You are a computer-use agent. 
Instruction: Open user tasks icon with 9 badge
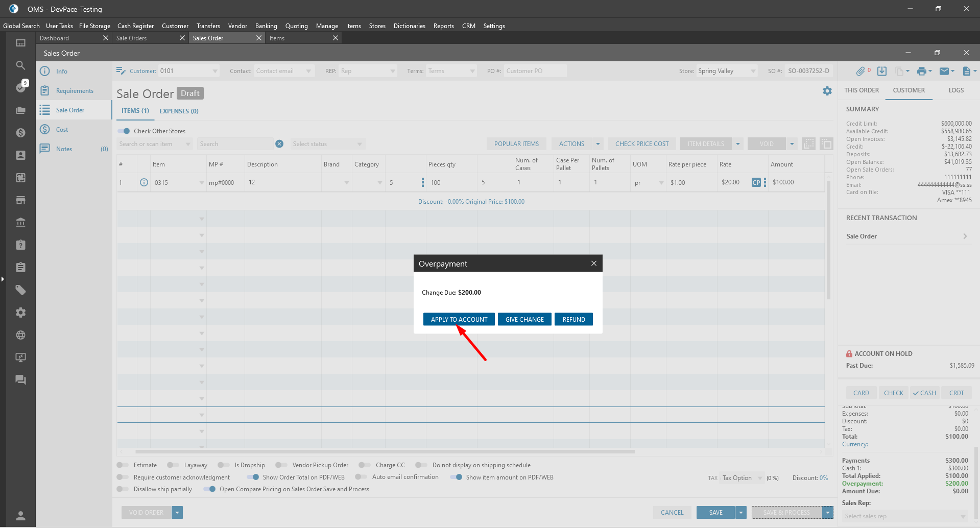point(21,87)
